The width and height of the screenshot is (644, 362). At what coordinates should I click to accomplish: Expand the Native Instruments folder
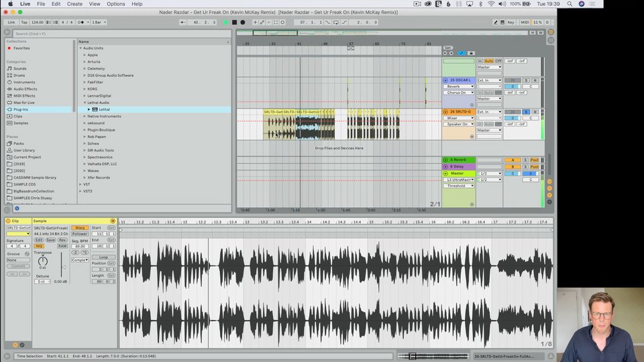pyautogui.click(x=85, y=116)
